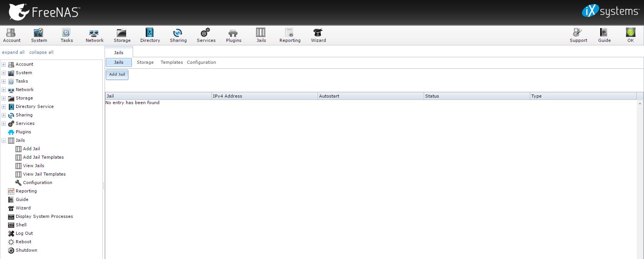Click the 'No entry has been found' message

coord(133,103)
